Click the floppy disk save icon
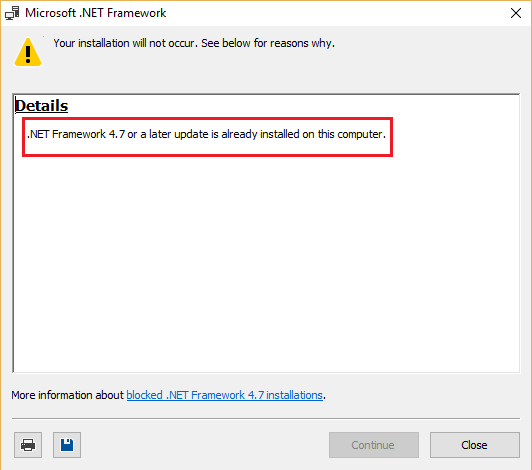Viewport: 532px width, 470px height. (67, 445)
